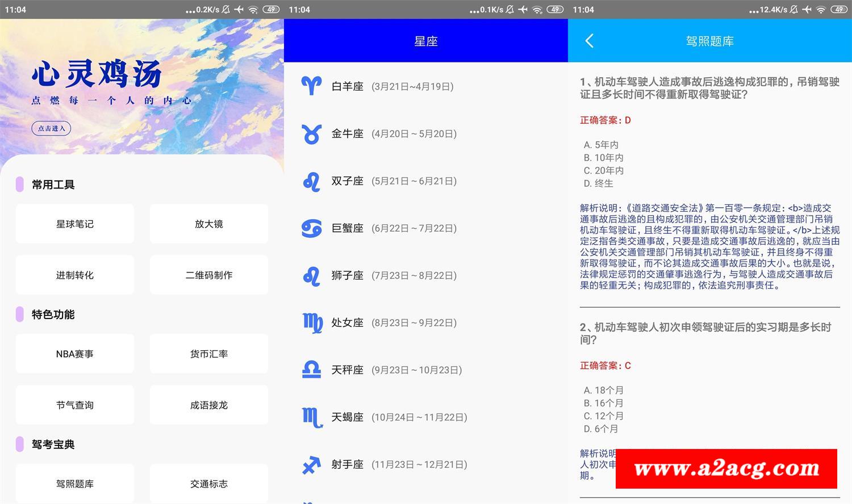The height and width of the screenshot is (504, 852).
Task: Tap the Libra (天秤座) zodiac icon
Action: [x=311, y=370]
